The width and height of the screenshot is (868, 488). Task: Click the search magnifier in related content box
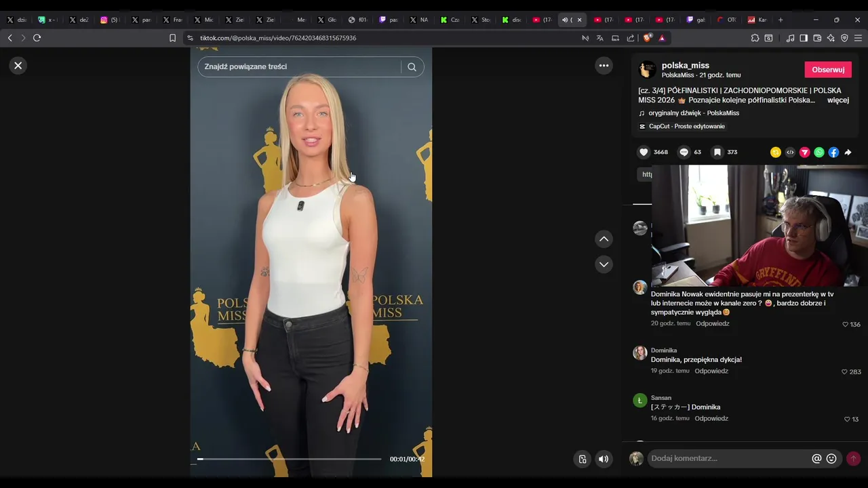point(412,67)
